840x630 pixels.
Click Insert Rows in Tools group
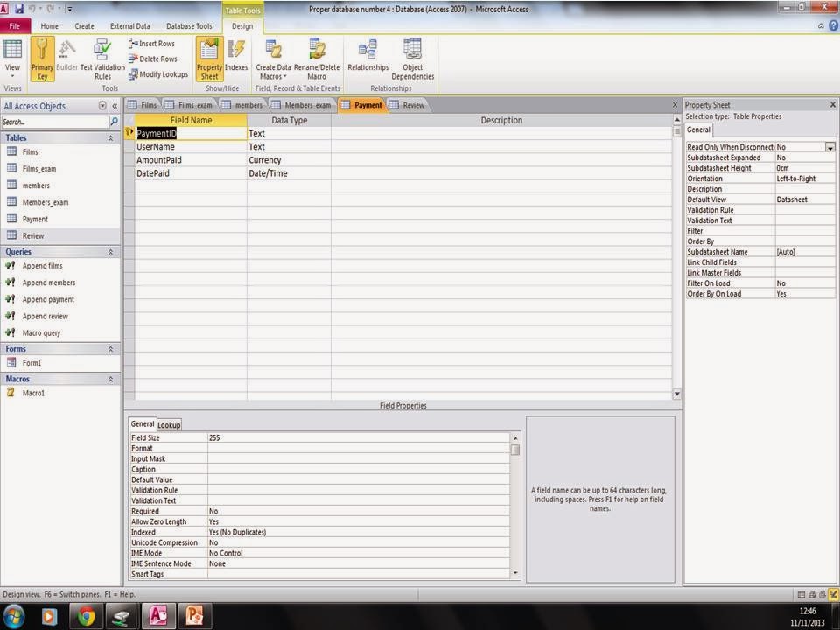click(x=152, y=44)
